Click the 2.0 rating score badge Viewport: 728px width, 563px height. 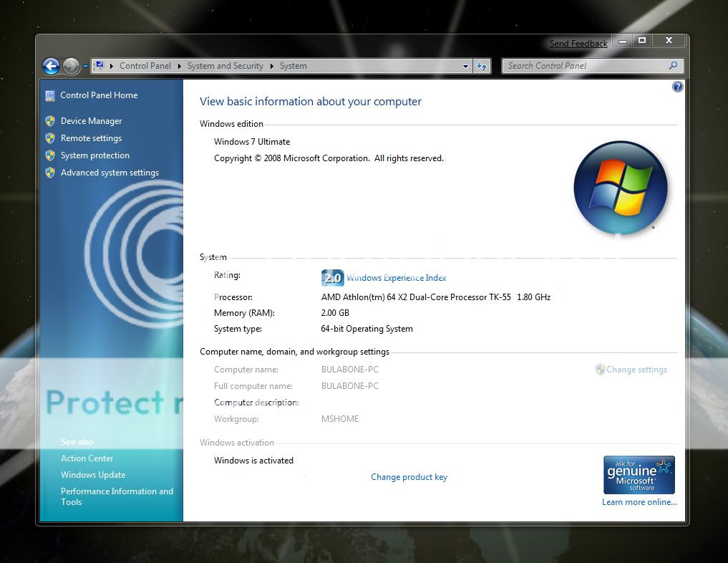click(332, 278)
